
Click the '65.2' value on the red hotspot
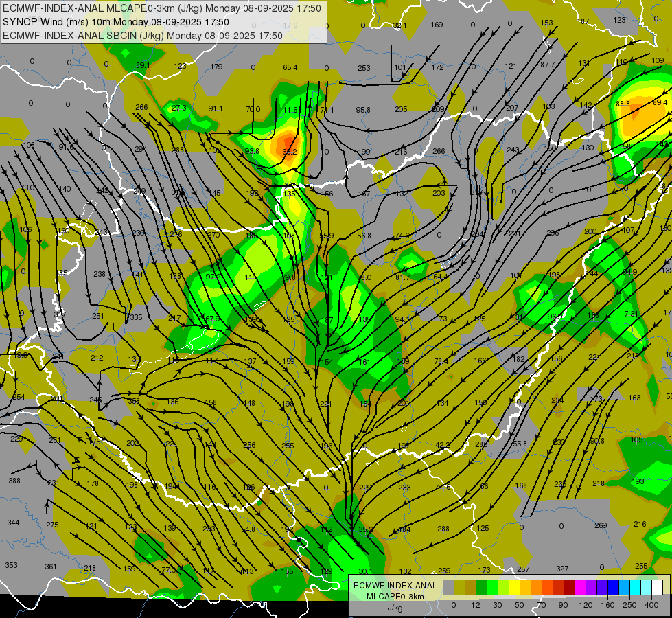click(x=290, y=152)
